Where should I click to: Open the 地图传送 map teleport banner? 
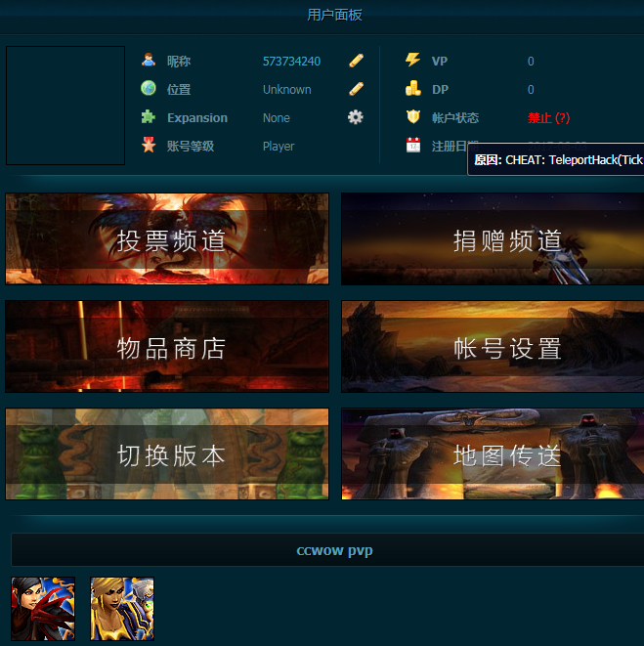click(x=493, y=454)
